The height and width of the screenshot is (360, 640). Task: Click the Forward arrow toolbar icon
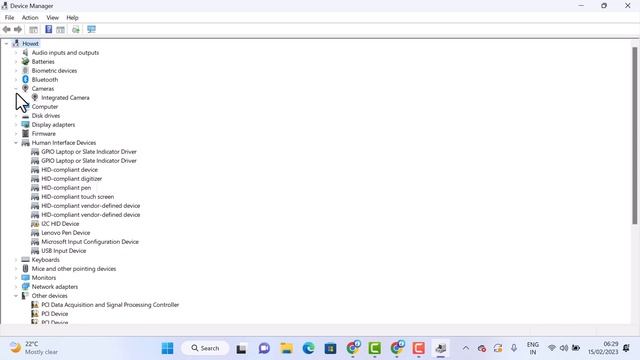tap(18, 29)
